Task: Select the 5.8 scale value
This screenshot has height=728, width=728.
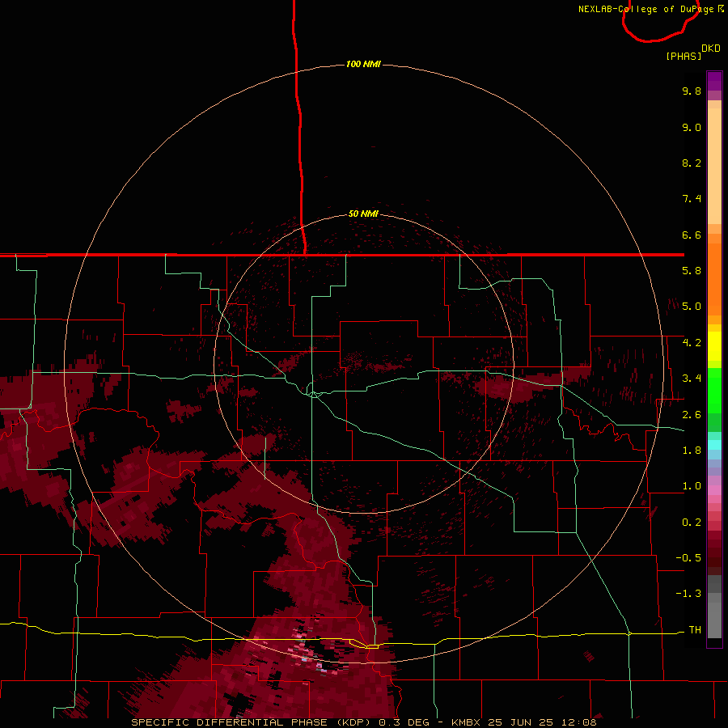Action: tap(692, 271)
